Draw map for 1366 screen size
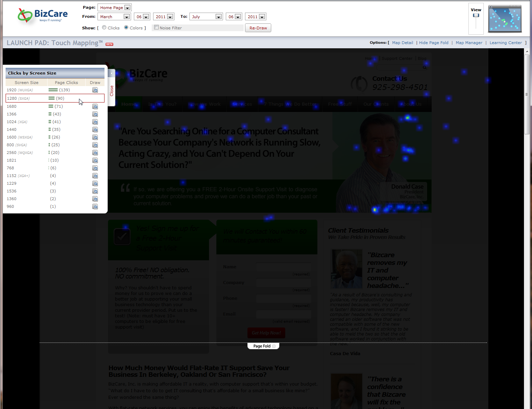The height and width of the screenshot is (409, 532). [x=95, y=114]
